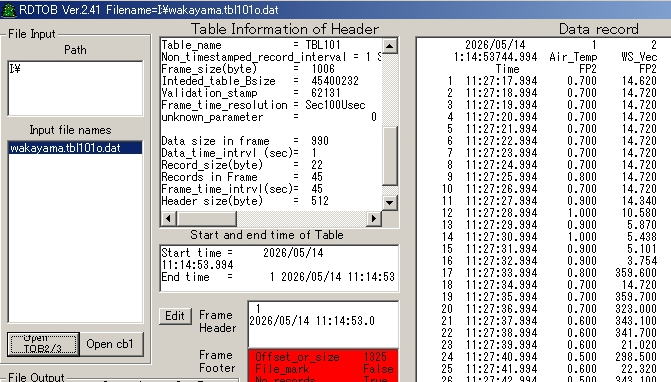The height and width of the screenshot is (382, 671).
Task: Click the Air_Temp value 1.000 in row 14
Action: (582, 237)
